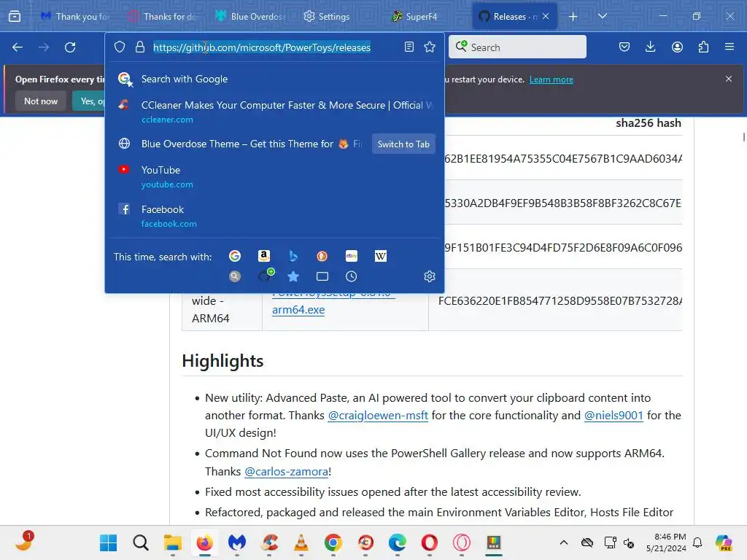Click the Not now button
Image resolution: width=747 pixels, height=560 pixels.
click(x=41, y=101)
